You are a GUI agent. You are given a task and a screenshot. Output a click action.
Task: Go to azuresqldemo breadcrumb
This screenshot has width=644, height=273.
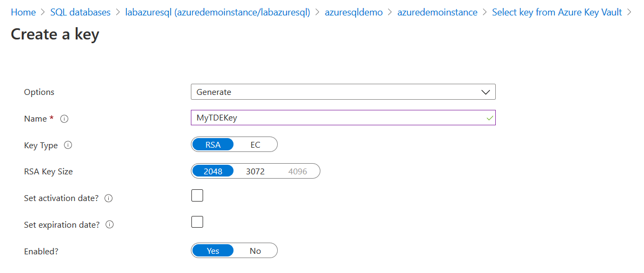click(x=353, y=12)
